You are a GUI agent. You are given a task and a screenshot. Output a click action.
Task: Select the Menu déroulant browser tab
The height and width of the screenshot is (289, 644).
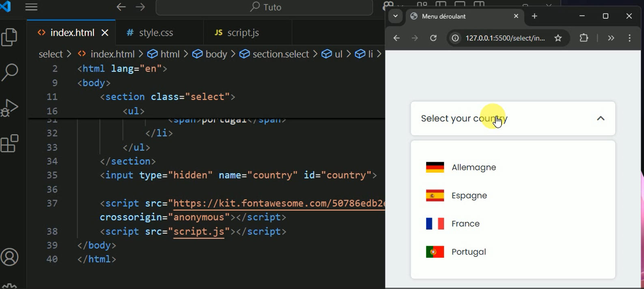pos(465,16)
